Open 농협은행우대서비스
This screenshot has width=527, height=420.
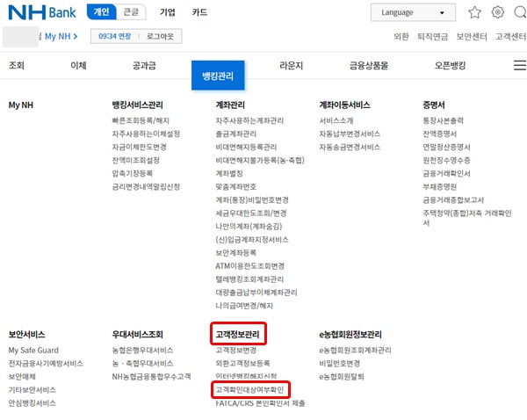click(x=142, y=350)
